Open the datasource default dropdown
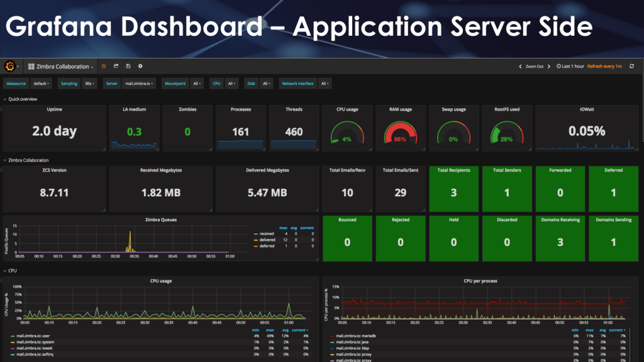 coord(41,84)
